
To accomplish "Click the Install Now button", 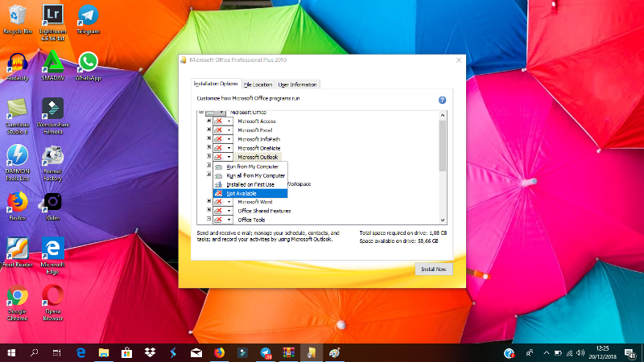I will (434, 269).
